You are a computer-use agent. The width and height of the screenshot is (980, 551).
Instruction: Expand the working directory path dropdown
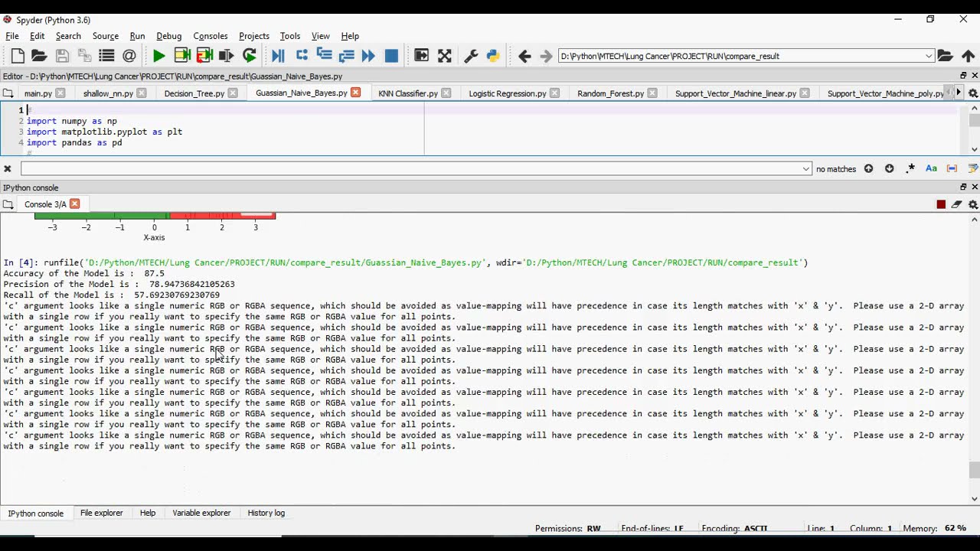[929, 56]
